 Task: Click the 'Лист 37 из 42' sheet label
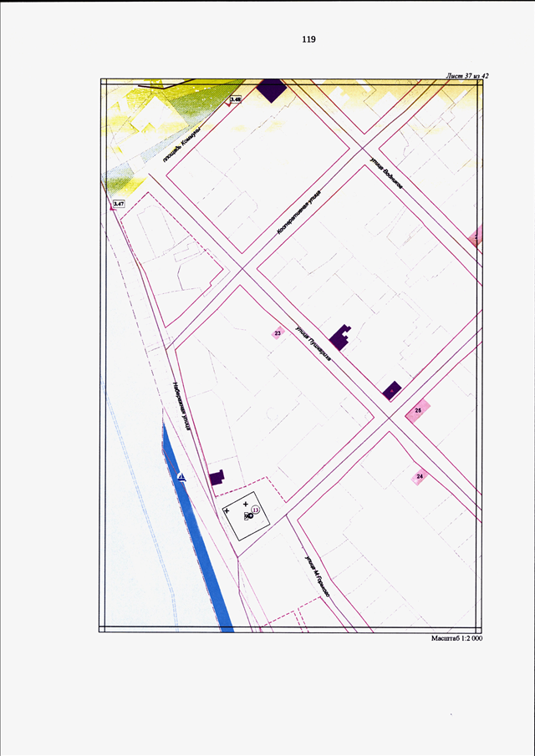click(x=467, y=76)
